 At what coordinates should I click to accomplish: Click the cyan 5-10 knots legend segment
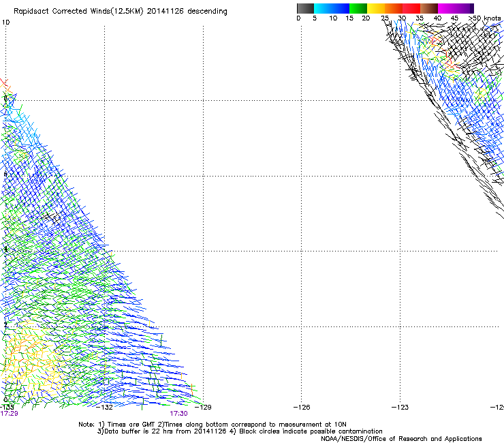[x=323, y=8]
